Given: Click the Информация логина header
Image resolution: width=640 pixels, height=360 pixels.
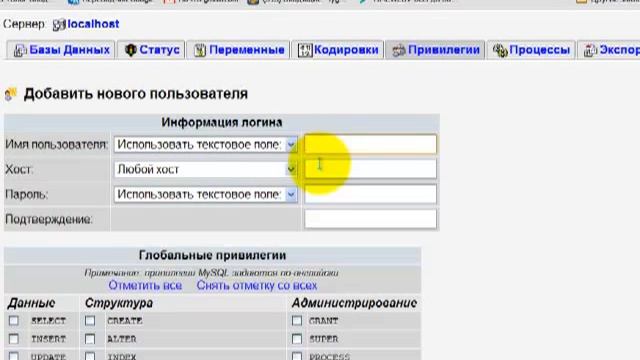Looking at the screenshot, I should 222,122.
